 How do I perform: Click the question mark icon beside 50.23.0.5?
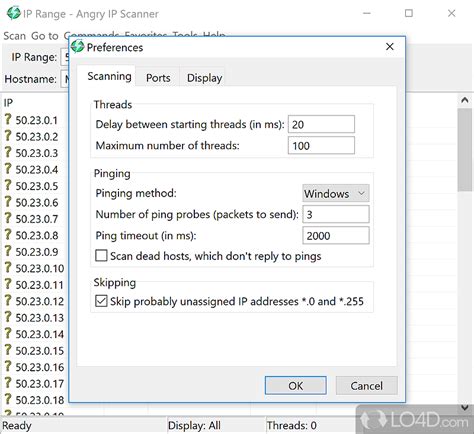(x=8, y=185)
